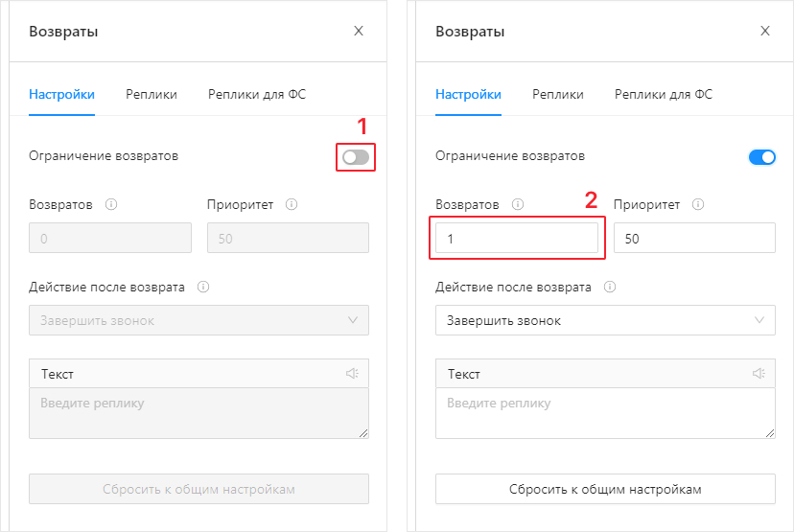Enable the Ограничение возвратов toggle in left panel
Screen dimensions: 794x532
point(356,156)
